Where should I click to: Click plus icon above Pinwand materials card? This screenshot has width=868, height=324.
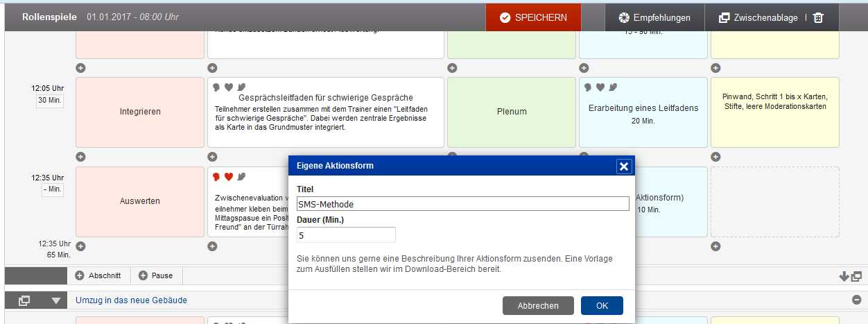click(x=715, y=68)
